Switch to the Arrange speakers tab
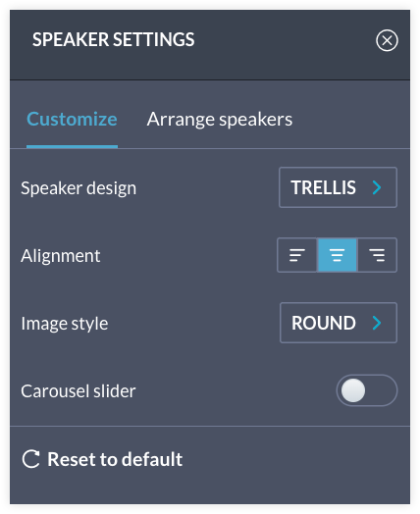Screen dimensions: 420x514 coord(220,120)
